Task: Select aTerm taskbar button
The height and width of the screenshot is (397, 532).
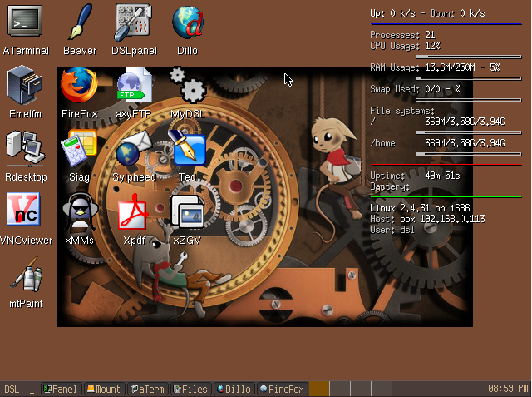Action: [x=148, y=390]
